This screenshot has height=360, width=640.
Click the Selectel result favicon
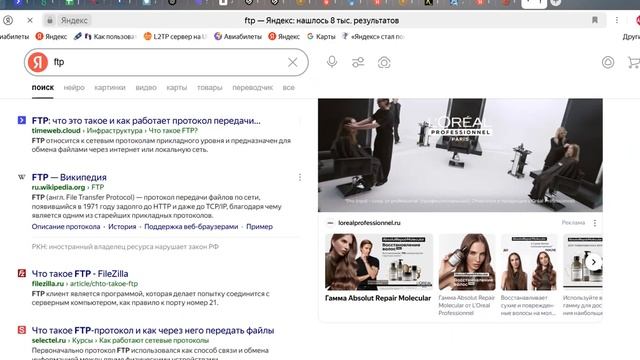(x=22, y=330)
